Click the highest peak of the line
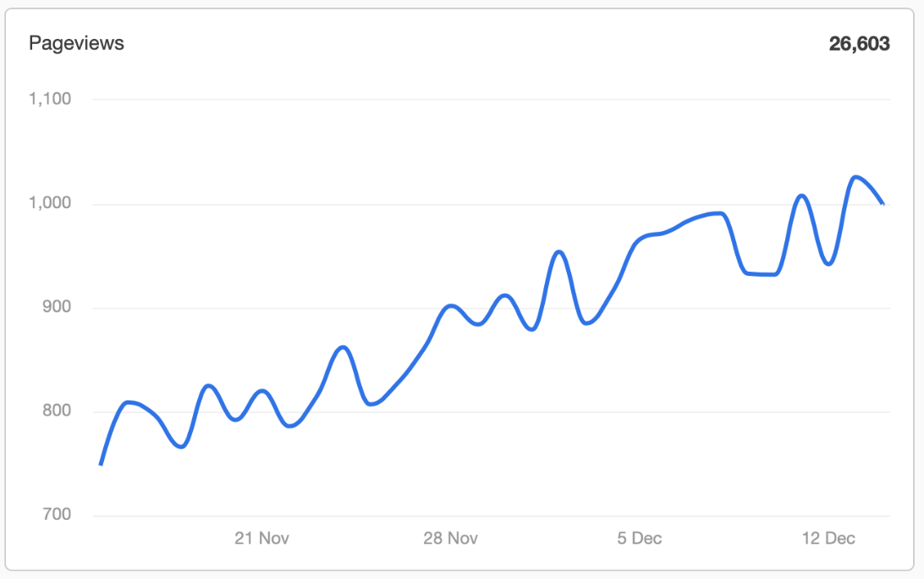This screenshot has height=579, width=924. pos(855,177)
